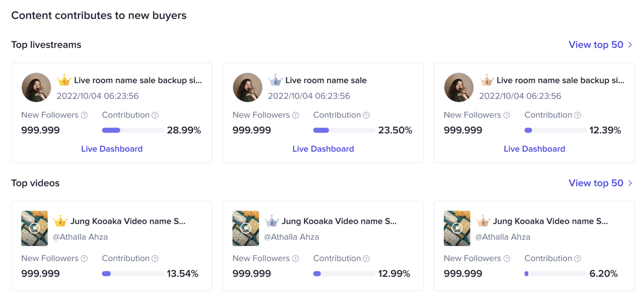This screenshot has height=305, width=644.
Task: Click silver crown icon on second livestream card
Action: [x=275, y=80]
